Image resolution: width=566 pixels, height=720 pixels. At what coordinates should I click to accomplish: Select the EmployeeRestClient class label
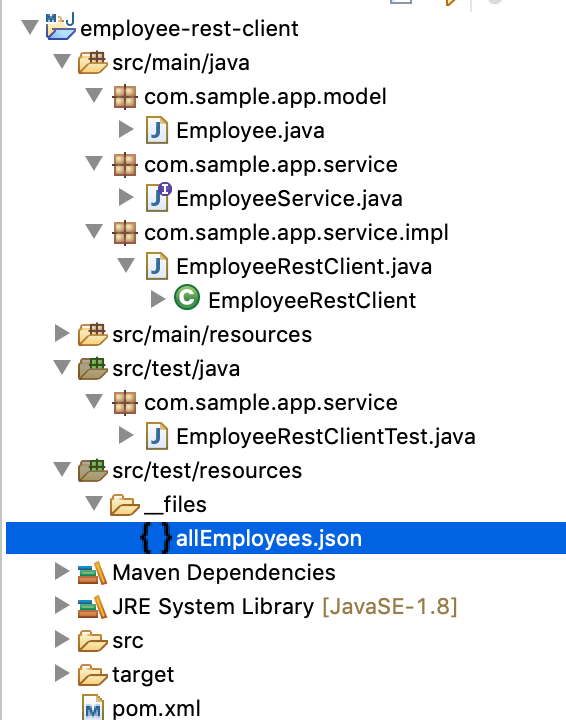312,301
